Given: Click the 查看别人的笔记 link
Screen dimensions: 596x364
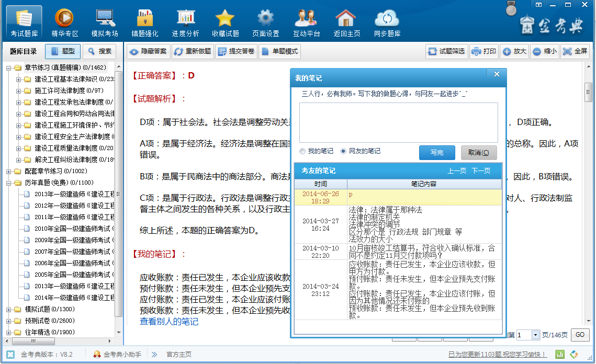Looking at the screenshot, I should pyautogui.click(x=169, y=322).
